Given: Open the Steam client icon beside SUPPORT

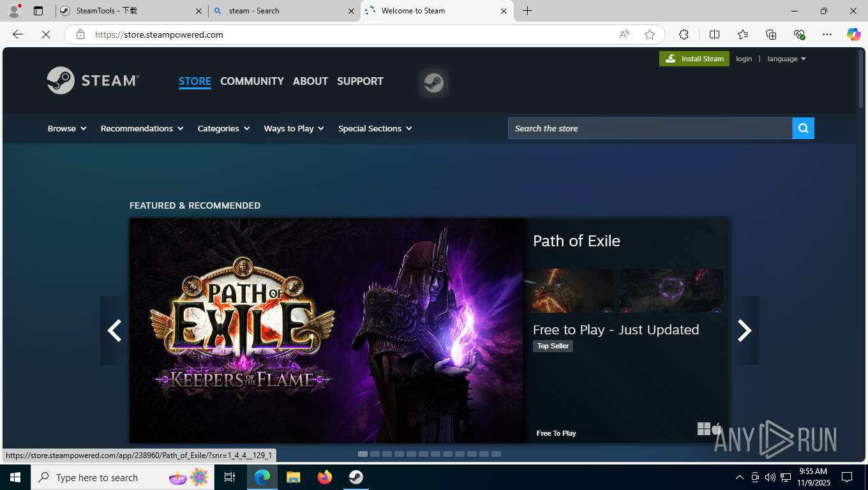Looking at the screenshot, I should 434,83.
